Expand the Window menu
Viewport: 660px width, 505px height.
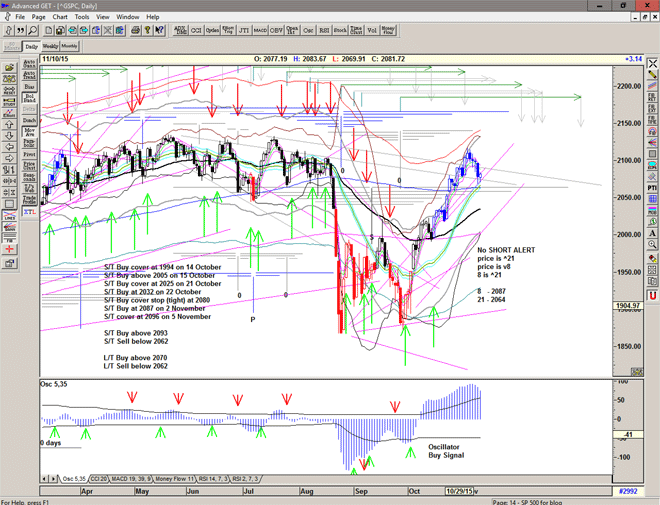(x=128, y=17)
